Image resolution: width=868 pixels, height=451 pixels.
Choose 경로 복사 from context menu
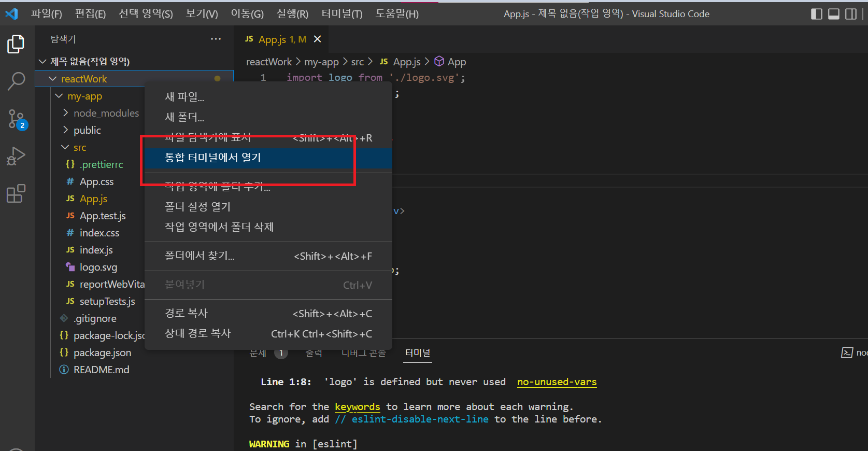(x=268, y=313)
